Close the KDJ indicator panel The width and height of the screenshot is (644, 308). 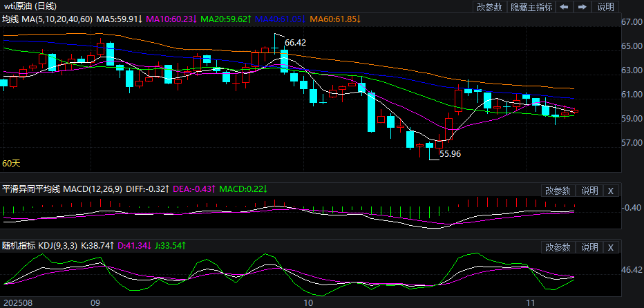point(610,247)
